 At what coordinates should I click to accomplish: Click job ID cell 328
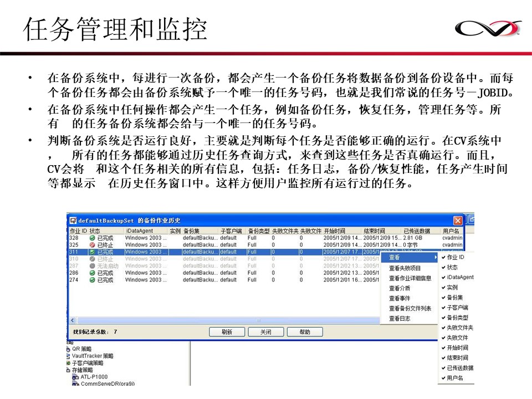tap(74, 238)
